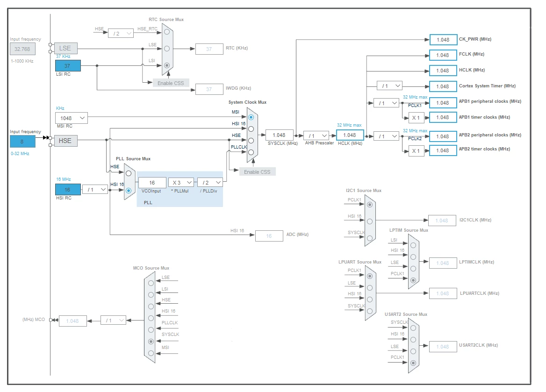Select HSI 16 in LPUART Source Mux

(x=369, y=299)
